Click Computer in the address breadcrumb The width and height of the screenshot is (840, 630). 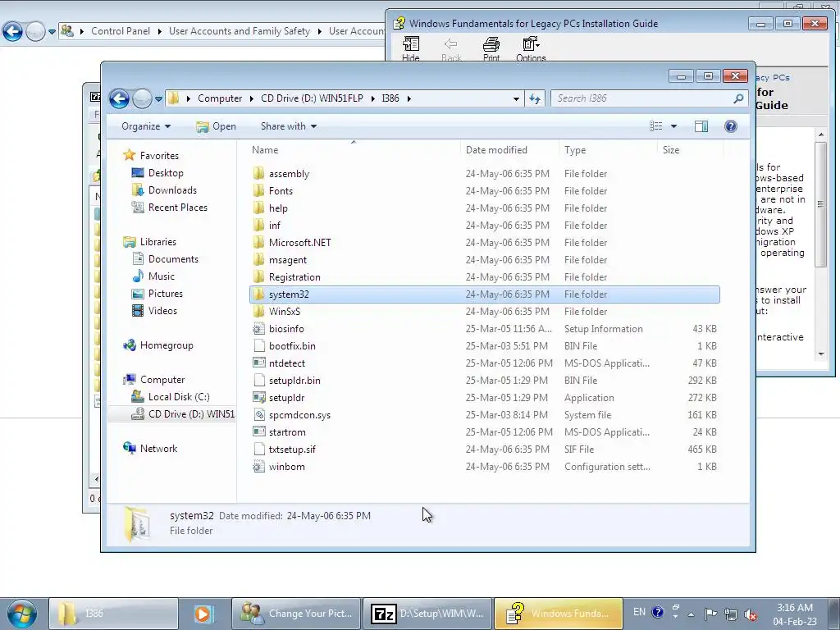(220, 98)
